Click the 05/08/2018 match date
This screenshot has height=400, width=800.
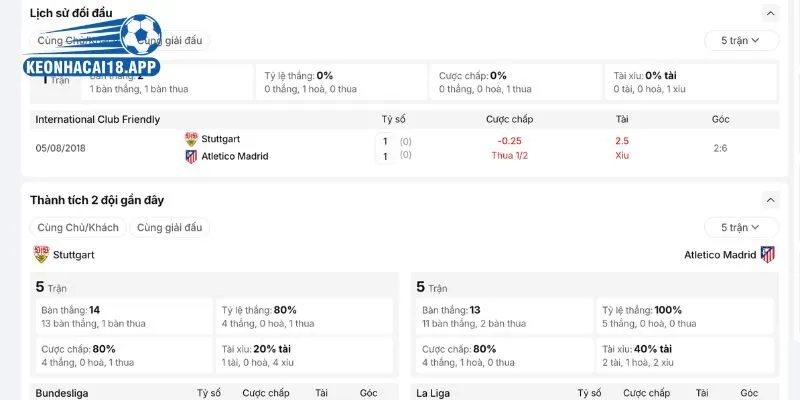pyautogui.click(x=60, y=148)
